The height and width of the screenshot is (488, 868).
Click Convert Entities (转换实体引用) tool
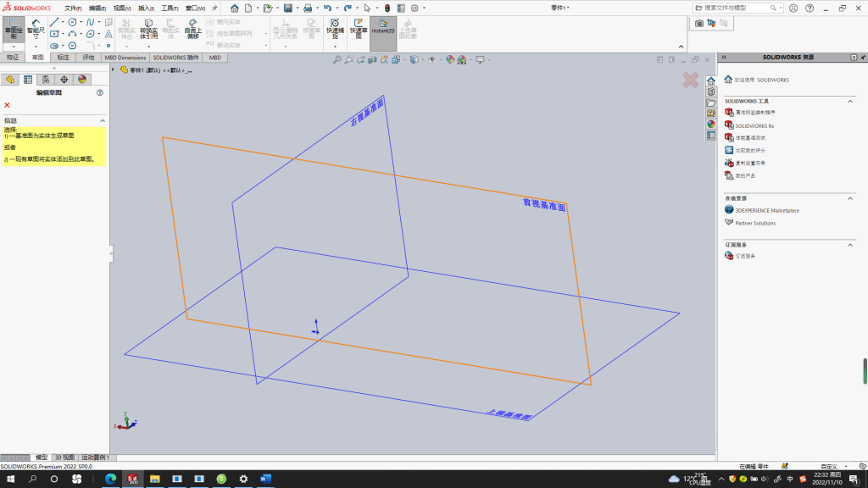[148, 29]
